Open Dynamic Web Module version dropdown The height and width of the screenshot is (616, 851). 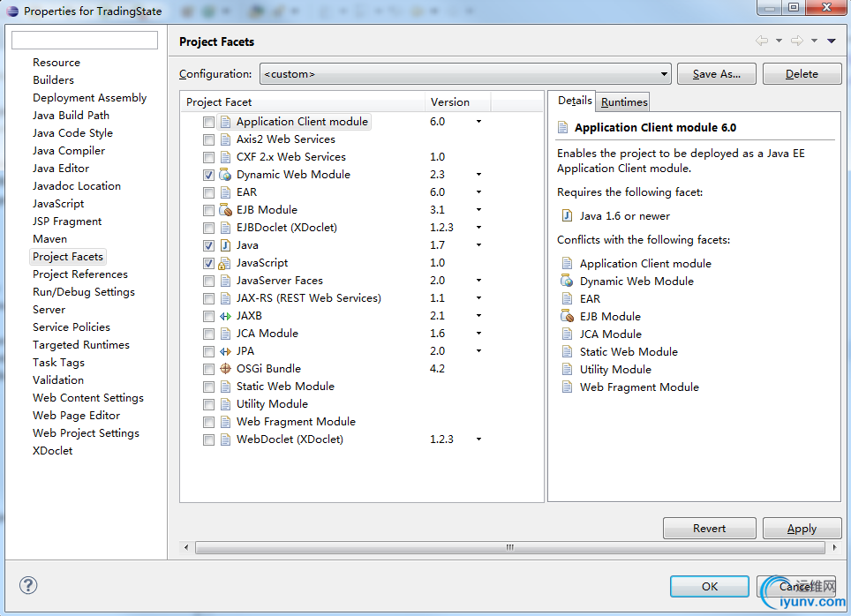click(478, 175)
